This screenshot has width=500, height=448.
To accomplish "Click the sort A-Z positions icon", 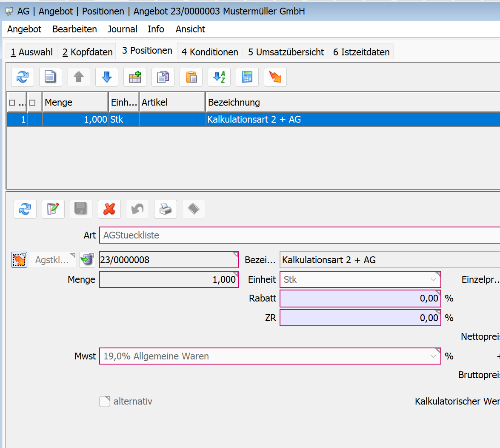I will [219, 77].
